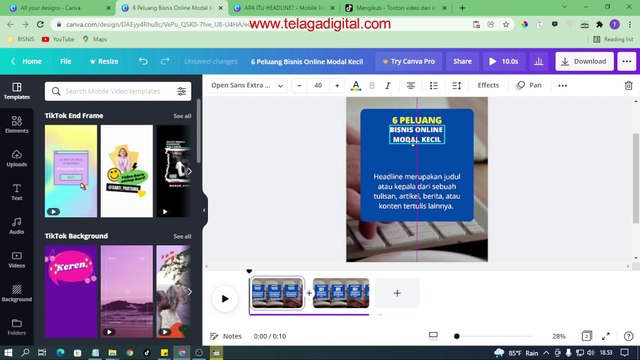Adjust the zoom slider
640x360 pixels.
[457, 336]
